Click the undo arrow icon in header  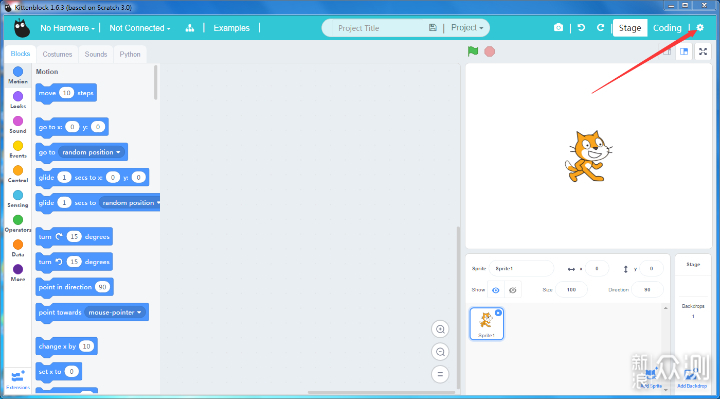coord(581,28)
